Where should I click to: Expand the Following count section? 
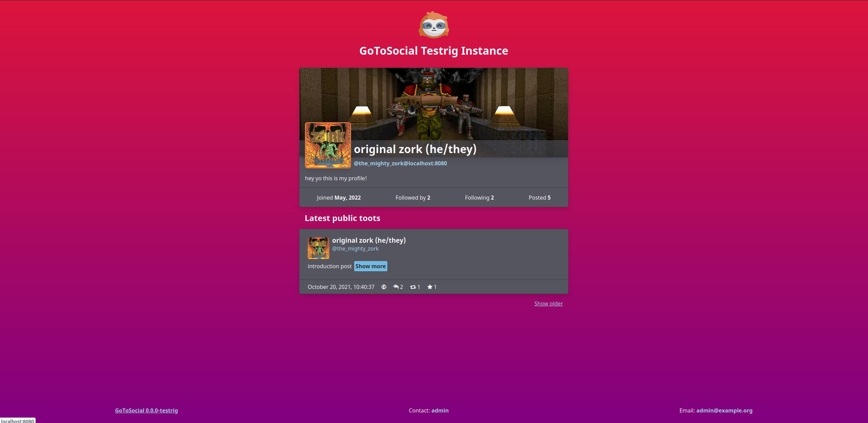tap(479, 197)
